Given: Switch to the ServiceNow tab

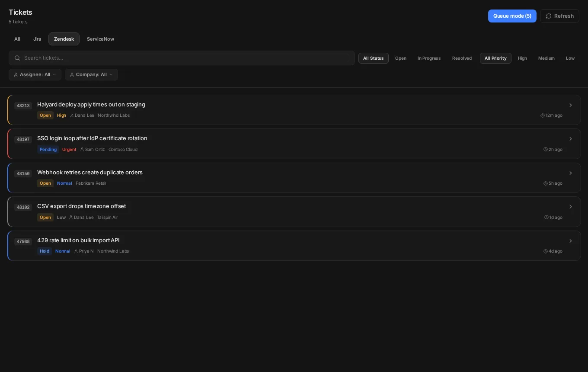Looking at the screenshot, I should click(100, 39).
